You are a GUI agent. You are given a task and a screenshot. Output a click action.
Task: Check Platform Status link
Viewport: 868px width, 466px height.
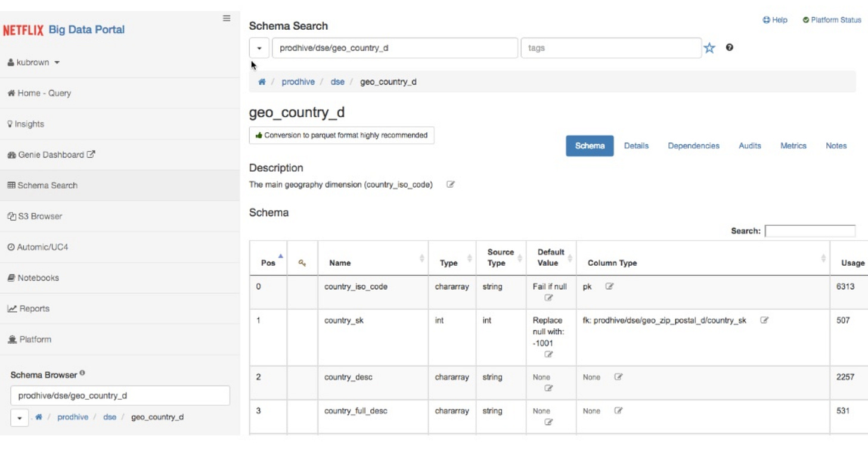tap(832, 20)
